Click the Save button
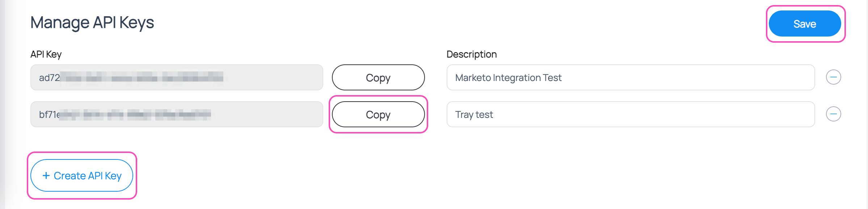The height and width of the screenshot is (209, 868). click(805, 23)
